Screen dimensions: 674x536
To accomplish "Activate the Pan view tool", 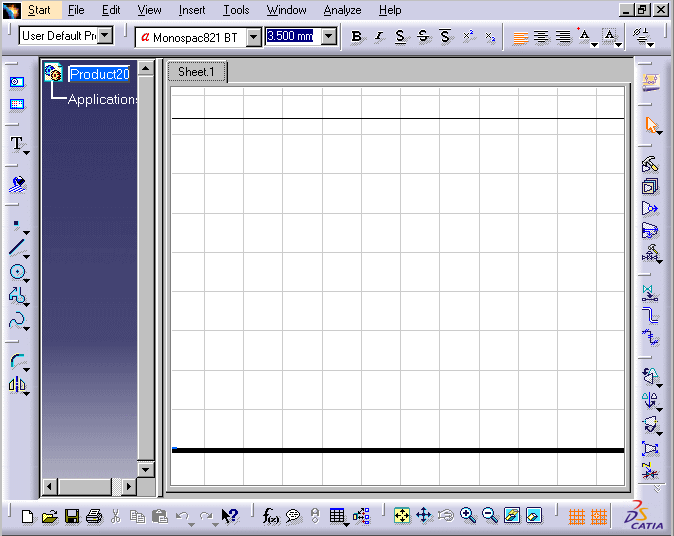I will (423, 516).
